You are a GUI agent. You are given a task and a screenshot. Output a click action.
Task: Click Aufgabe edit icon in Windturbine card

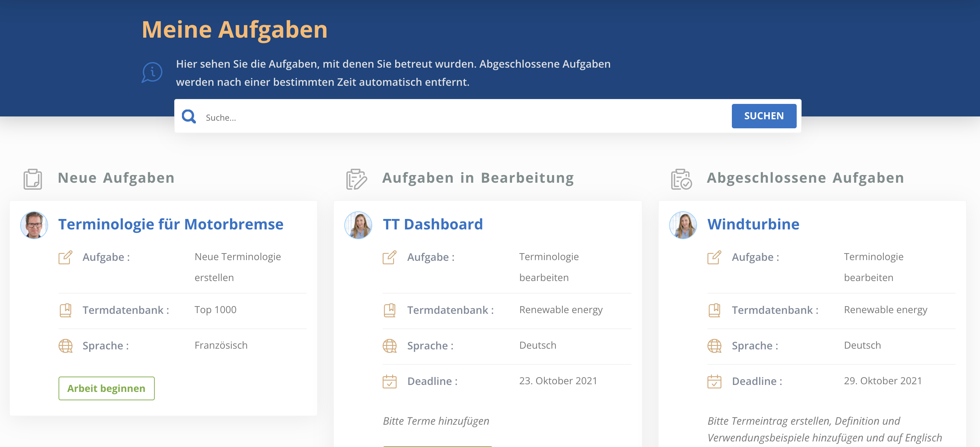point(714,257)
